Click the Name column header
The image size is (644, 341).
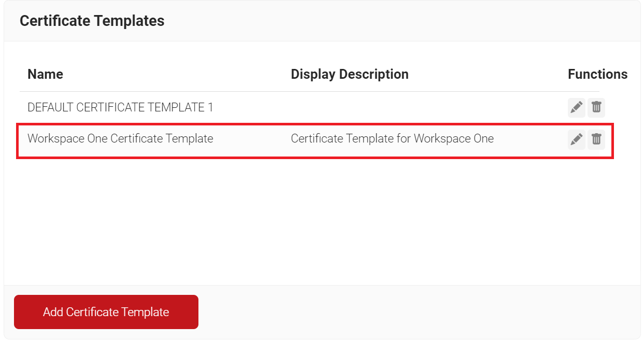(x=45, y=74)
